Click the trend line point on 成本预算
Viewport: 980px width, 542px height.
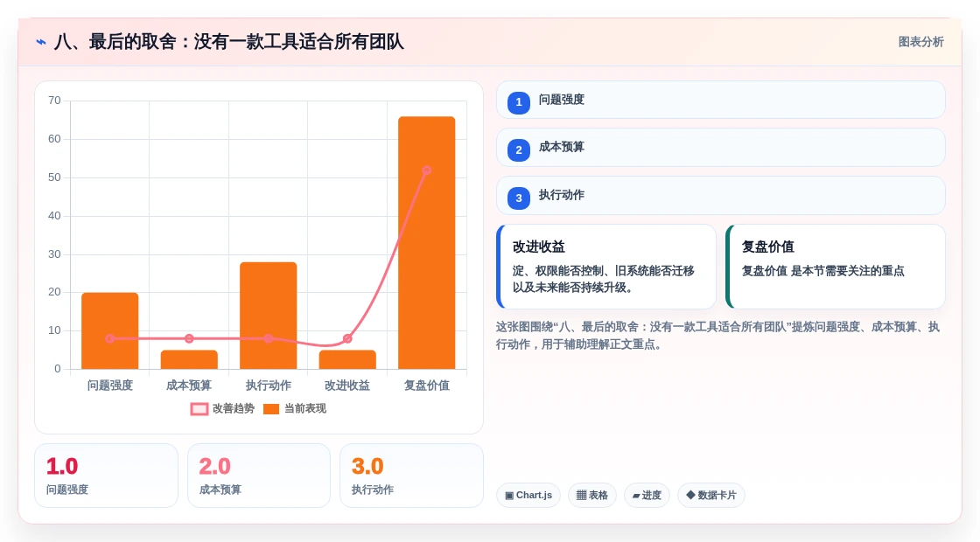coord(189,338)
